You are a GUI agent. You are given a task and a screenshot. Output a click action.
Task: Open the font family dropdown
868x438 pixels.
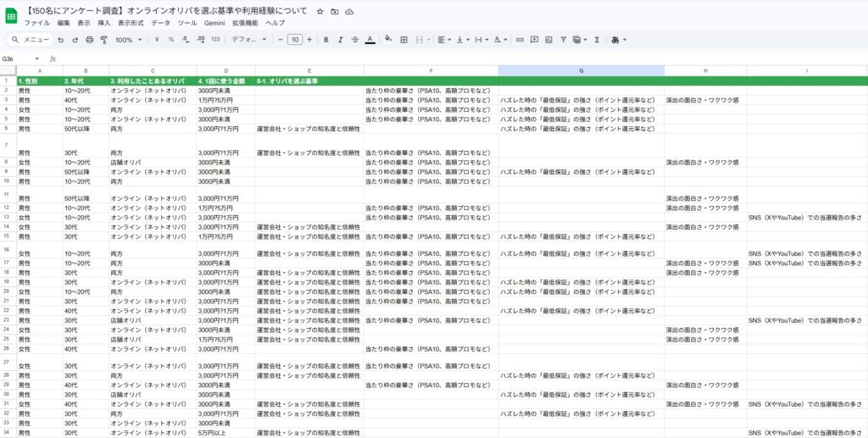click(249, 40)
